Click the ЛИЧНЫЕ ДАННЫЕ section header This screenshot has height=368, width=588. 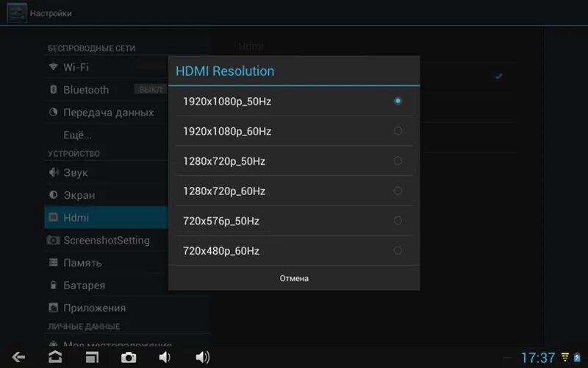click(x=84, y=327)
